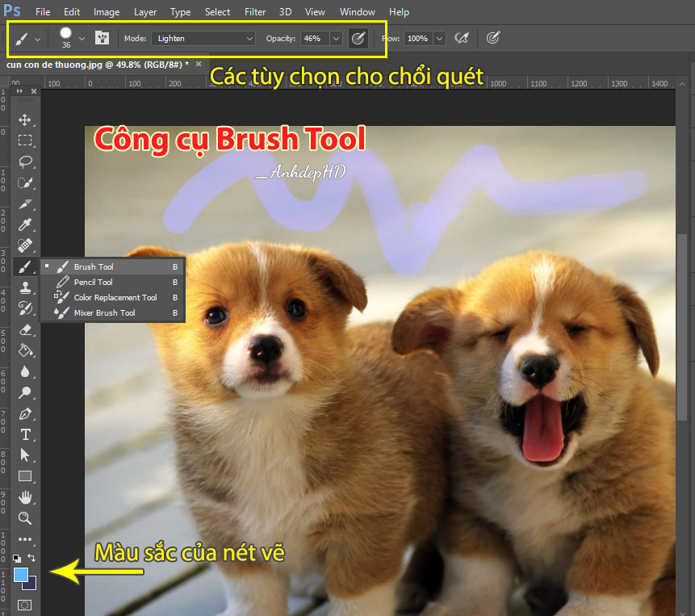The image size is (695, 616).
Task: Edit the Opacity value field
Action: coord(315,39)
